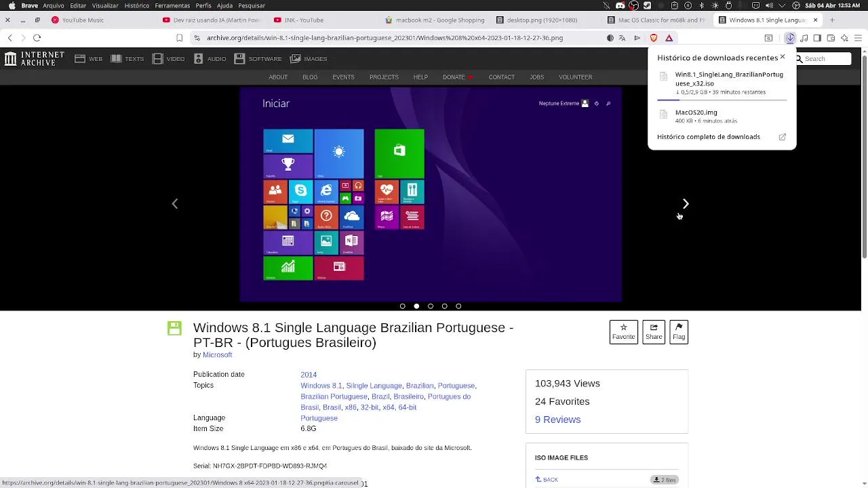The height and width of the screenshot is (488, 868).
Task: Open the Ferramentas menu
Action: point(172,5)
